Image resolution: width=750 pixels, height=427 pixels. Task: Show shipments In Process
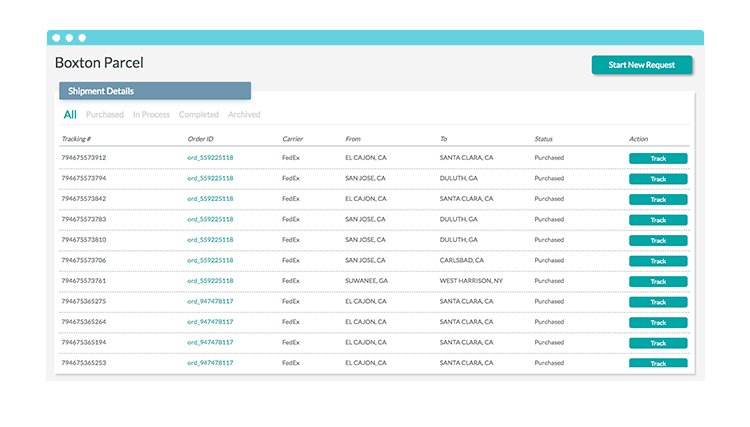pos(151,114)
